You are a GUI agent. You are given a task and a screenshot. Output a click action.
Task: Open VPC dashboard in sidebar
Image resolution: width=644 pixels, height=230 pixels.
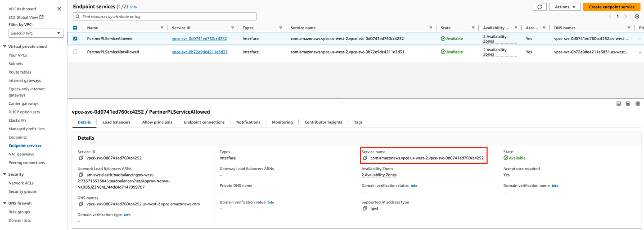pyautogui.click(x=22, y=9)
